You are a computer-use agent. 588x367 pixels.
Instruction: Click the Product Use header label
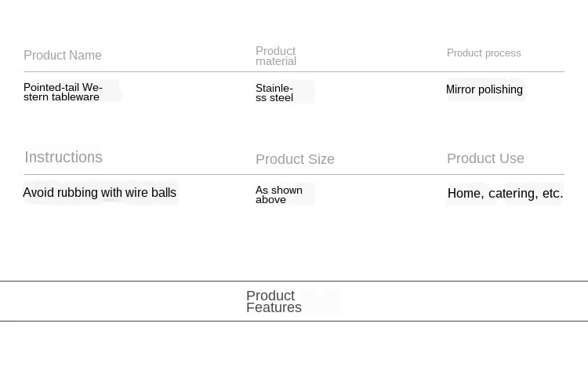point(485,158)
